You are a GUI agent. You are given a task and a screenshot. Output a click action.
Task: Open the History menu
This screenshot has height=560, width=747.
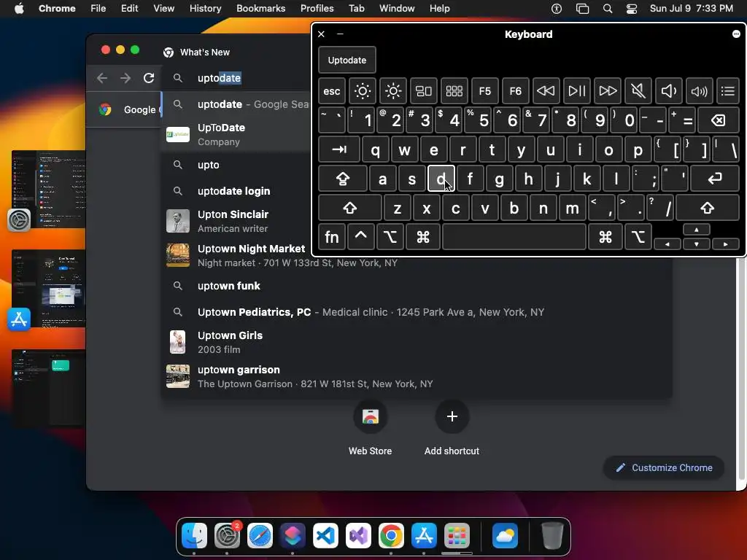(x=205, y=8)
